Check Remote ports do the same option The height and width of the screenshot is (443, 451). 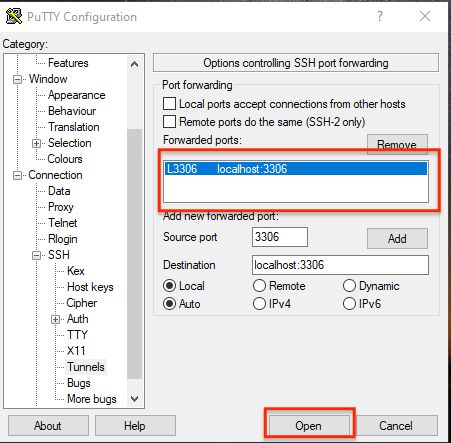pos(169,122)
